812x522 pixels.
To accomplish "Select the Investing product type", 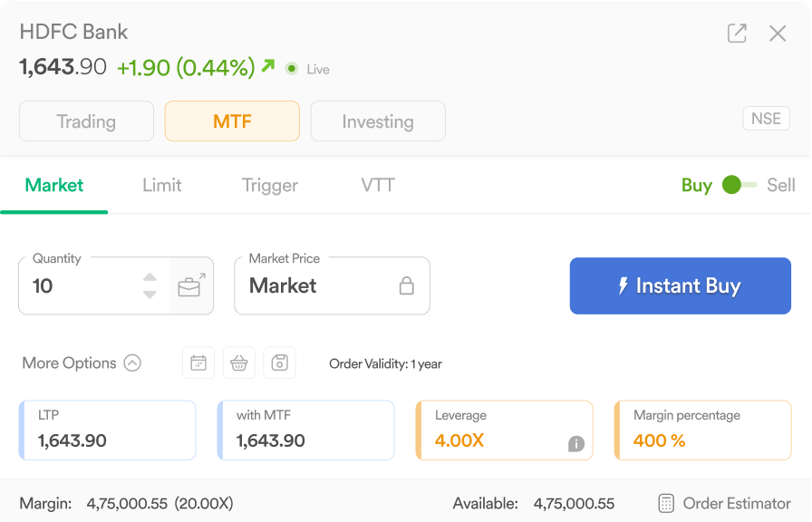I will click(x=378, y=121).
